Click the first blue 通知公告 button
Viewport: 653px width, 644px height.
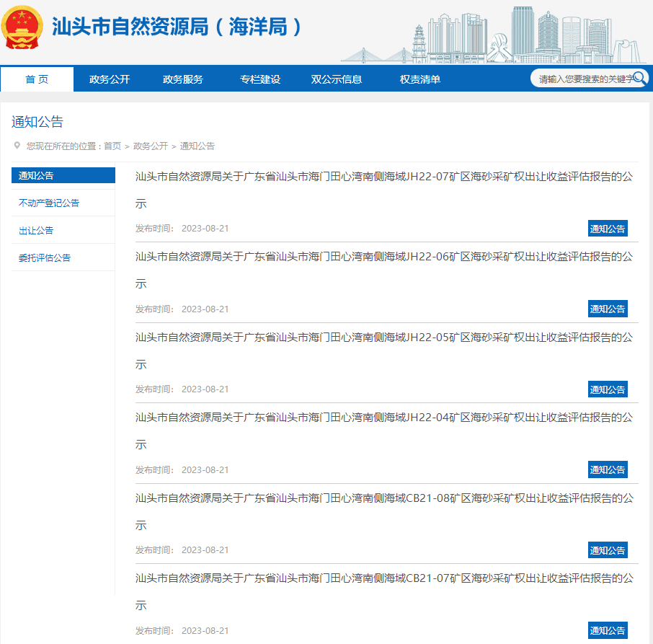pyautogui.click(x=607, y=227)
